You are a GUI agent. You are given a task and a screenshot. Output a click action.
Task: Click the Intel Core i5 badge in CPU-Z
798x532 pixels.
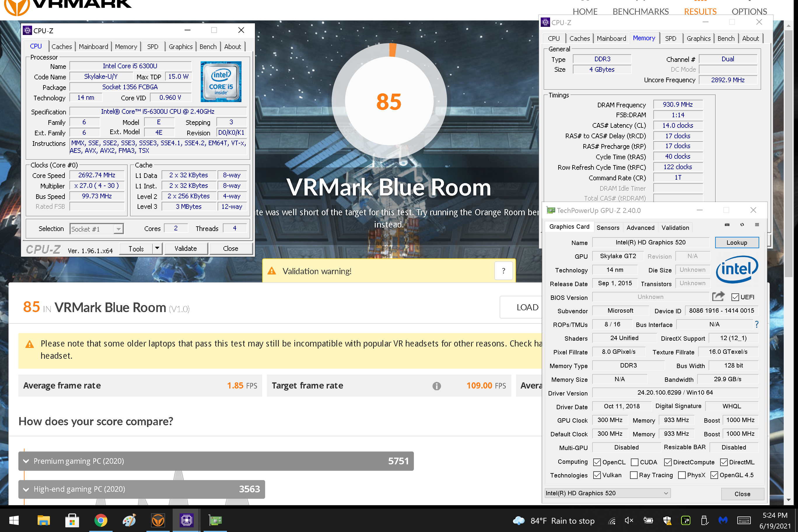pyautogui.click(x=221, y=82)
